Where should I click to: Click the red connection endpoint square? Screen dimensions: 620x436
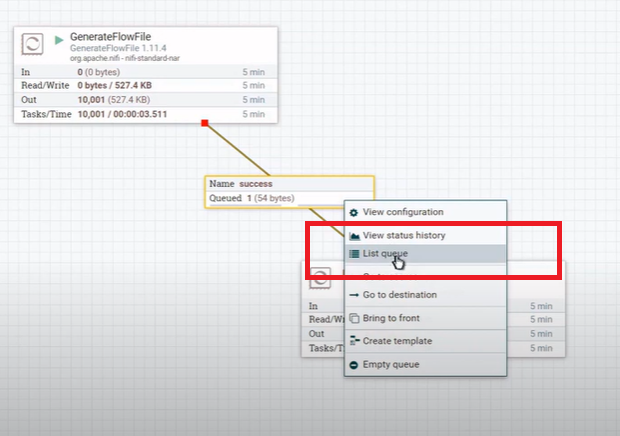coord(204,123)
